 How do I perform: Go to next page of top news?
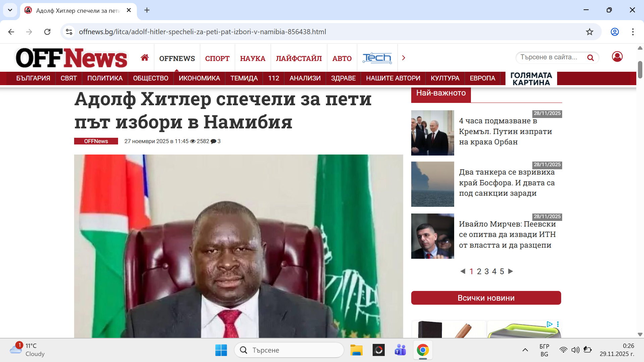point(511,271)
